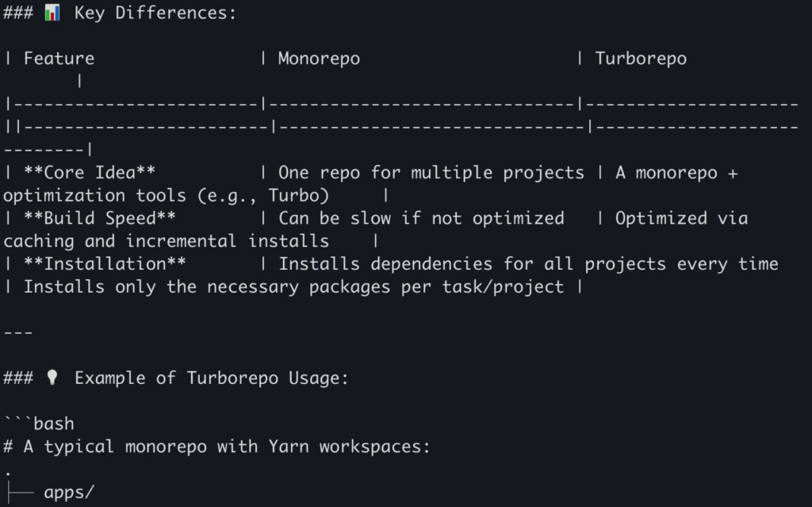Click the 'Turborepo' table header cell
This screenshot has width=812, height=507.
click(641, 59)
